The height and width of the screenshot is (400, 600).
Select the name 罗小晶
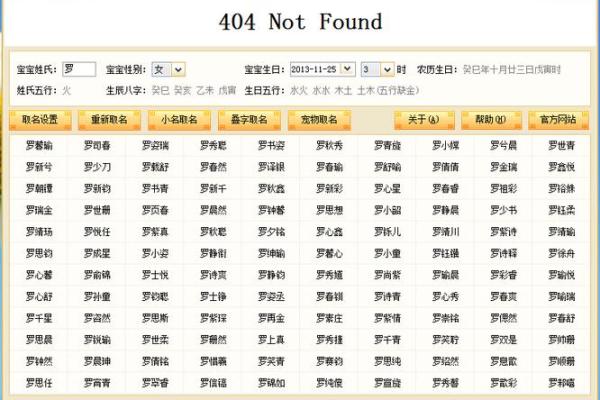tap(387, 210)
